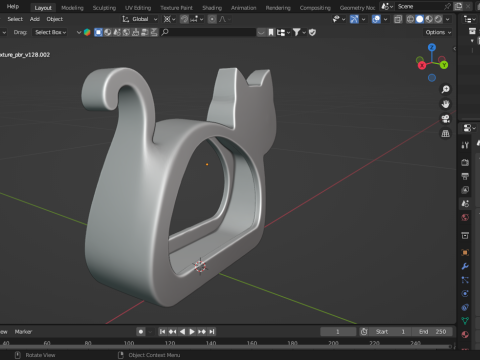The width and height of the screenshot is (480, 360).
Task: Open the Physics properties tab
Action: pyautogui.click(x=465, y=294)
